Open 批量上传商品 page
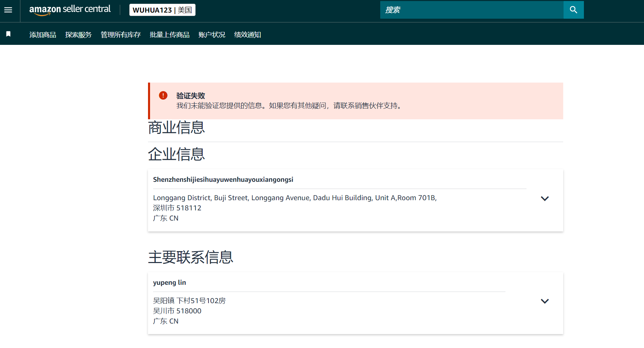644x348 pixels. (169, 35)
